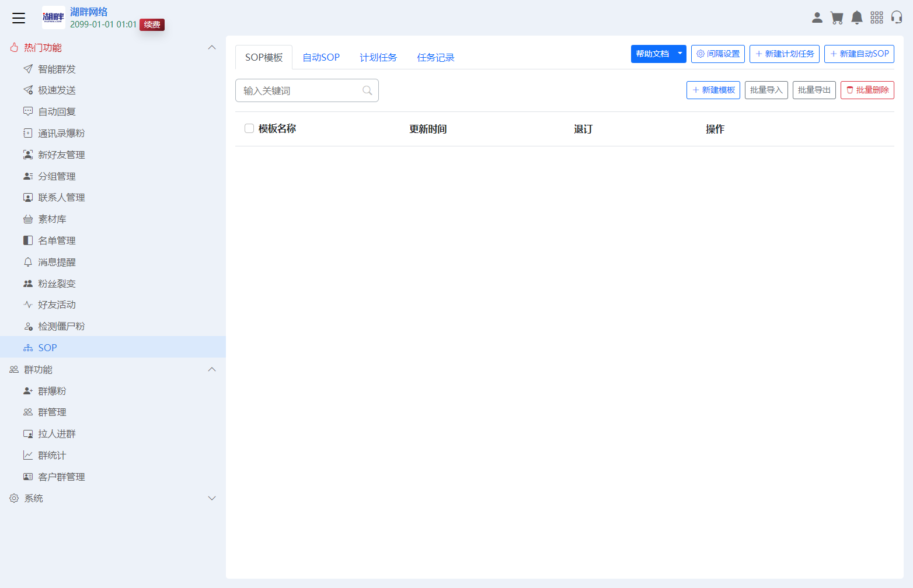The width and height of the screenshot is (913, 588).
Task: Collapse the 热门功能 section
Action: [212, 47]
